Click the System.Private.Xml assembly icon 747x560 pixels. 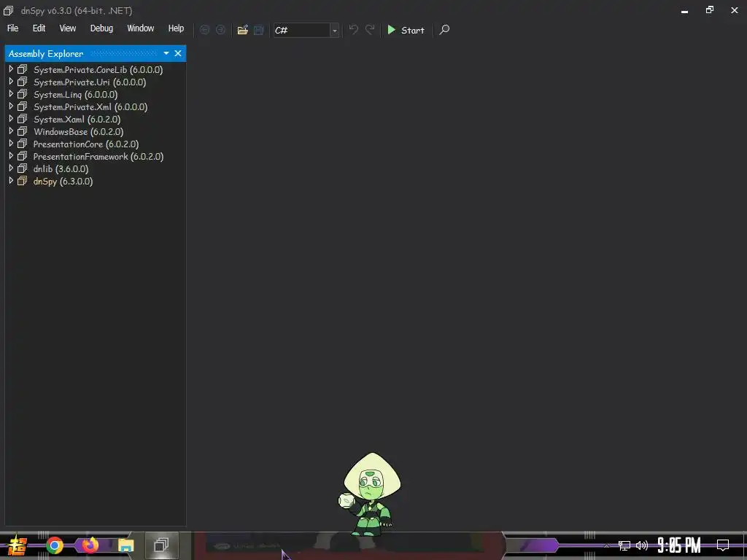pos(22,106)
